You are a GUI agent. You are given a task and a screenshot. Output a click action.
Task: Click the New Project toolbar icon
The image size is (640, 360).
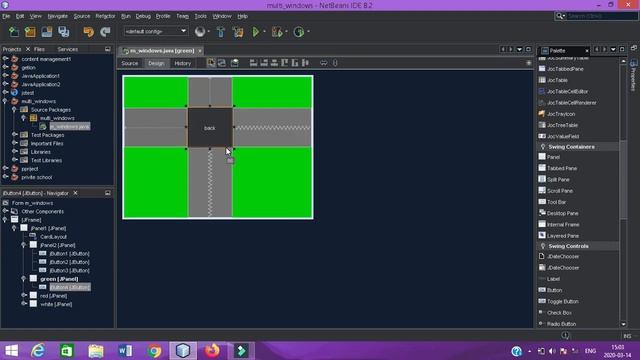click(30, 32)
